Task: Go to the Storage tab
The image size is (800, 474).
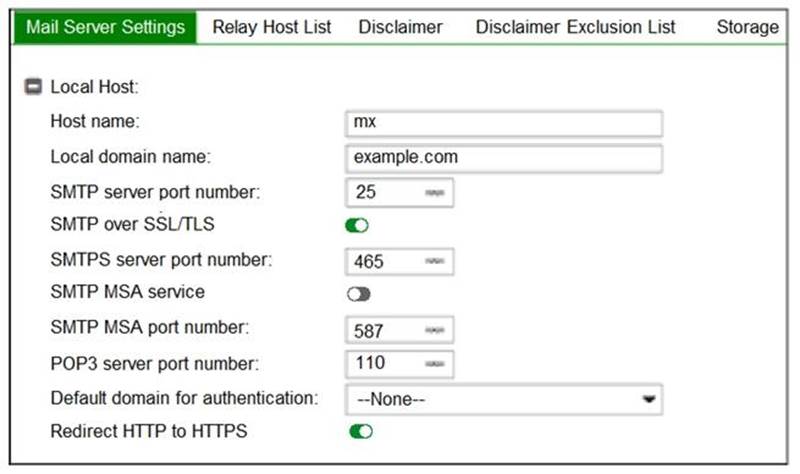Action: [x=747, y=27]
